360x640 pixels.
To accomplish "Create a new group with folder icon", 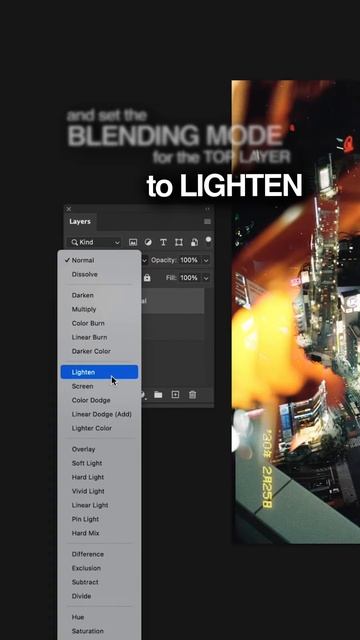I will click(x=158, y=395).
